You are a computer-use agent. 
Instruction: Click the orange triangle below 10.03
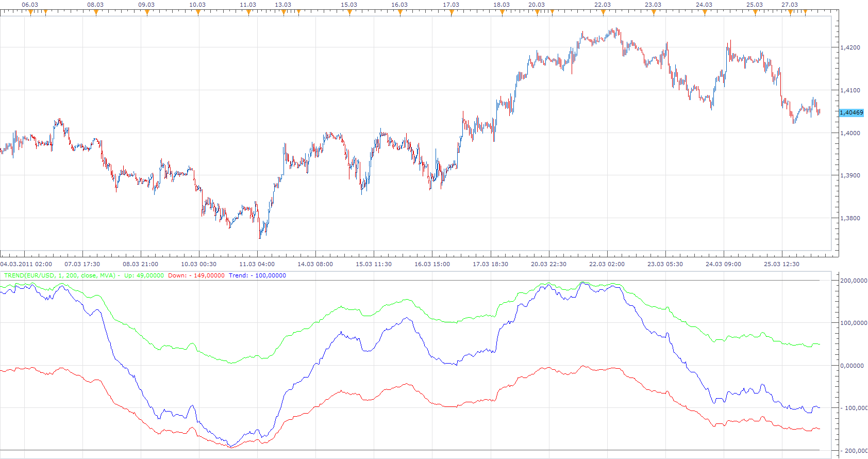(198, 13)
